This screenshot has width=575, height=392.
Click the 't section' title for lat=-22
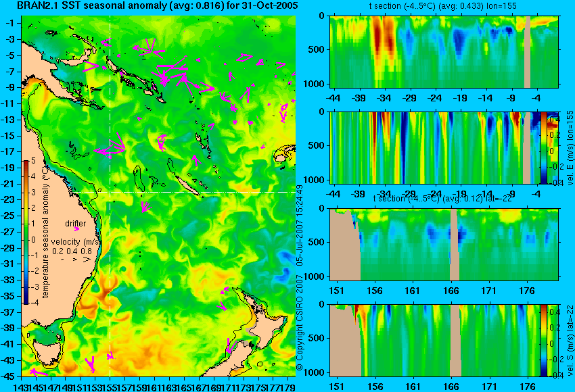442,199
